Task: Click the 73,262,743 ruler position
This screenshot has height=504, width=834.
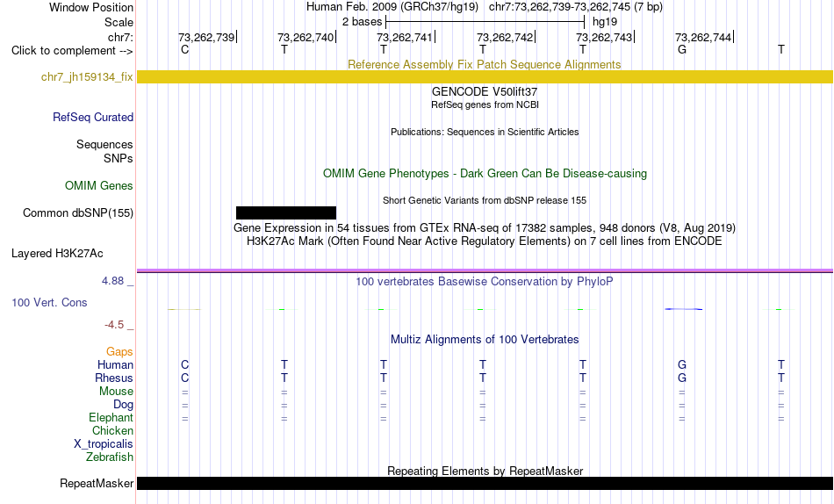Action: pyautogui.click(x=604, y=37)
